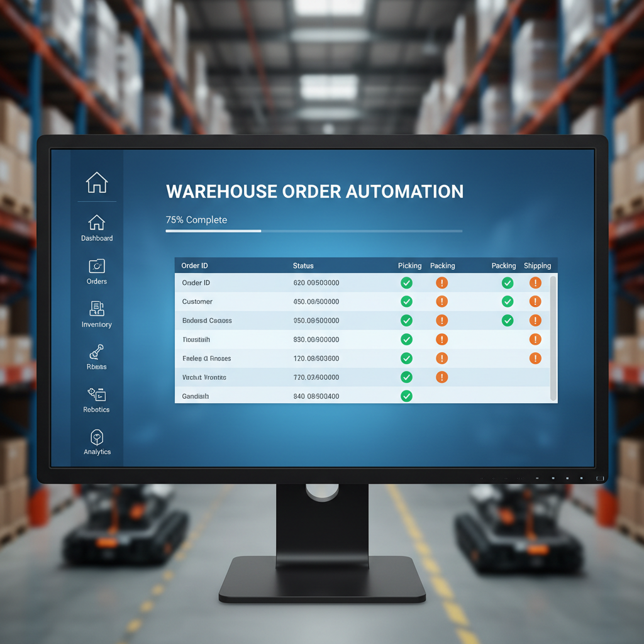Open the Analytics sidebar icon
This screenshot has height=644, width=644.
[x=97, y=437]
